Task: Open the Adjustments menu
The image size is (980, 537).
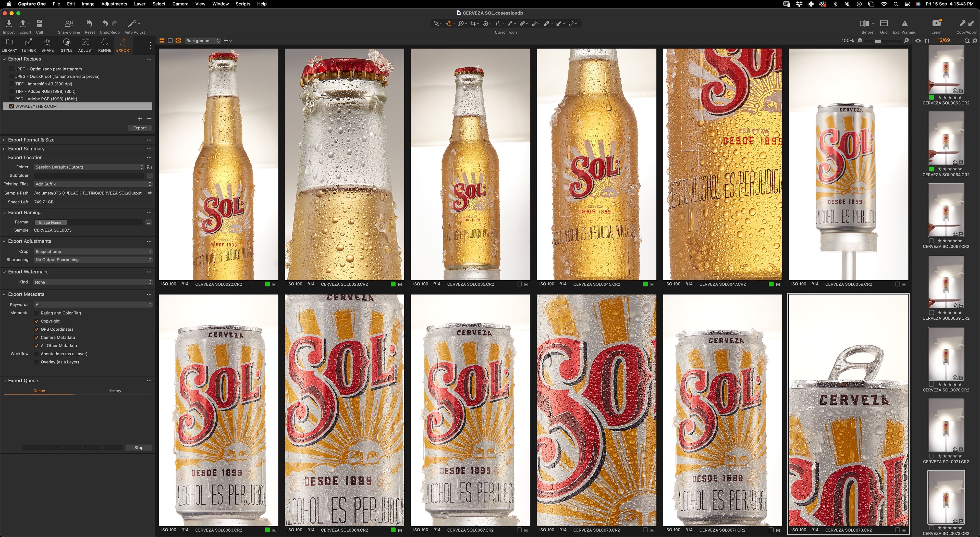Action: (114, 4)
